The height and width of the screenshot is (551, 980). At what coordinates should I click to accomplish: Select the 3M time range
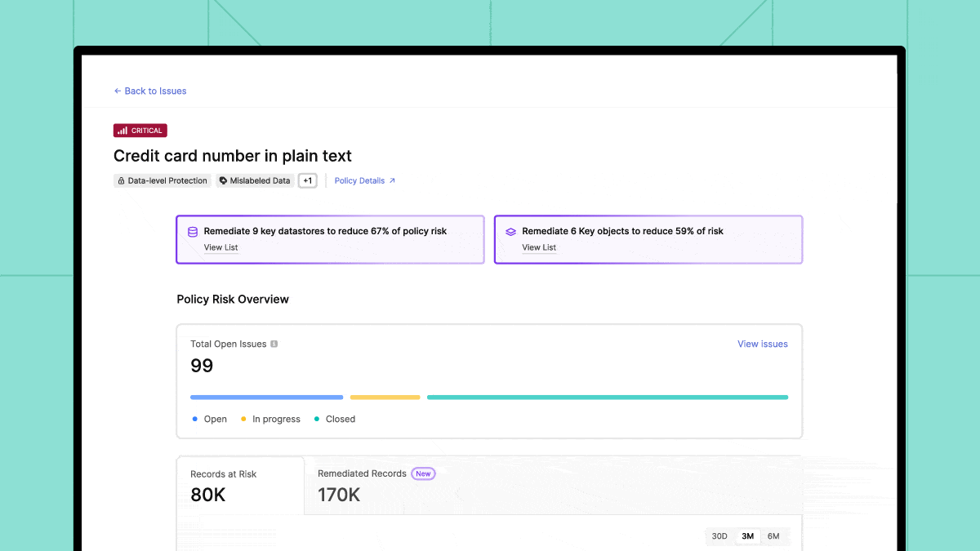pos(747,536)
